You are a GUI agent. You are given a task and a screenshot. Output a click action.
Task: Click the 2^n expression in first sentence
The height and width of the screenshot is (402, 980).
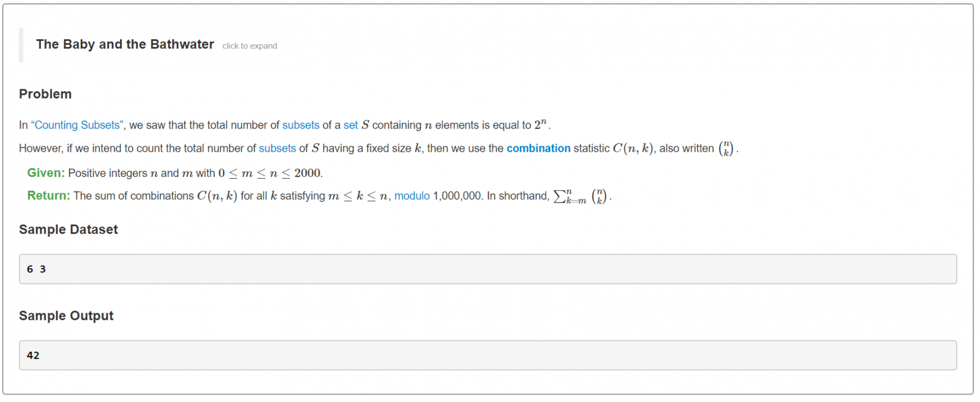tap(540, 124)
